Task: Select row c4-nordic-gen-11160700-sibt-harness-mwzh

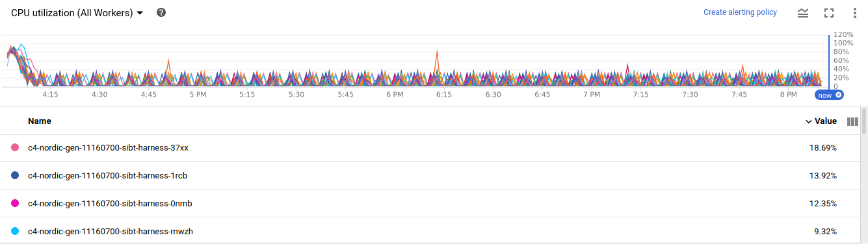Action: pyautogui.click(x=430, y=230)
